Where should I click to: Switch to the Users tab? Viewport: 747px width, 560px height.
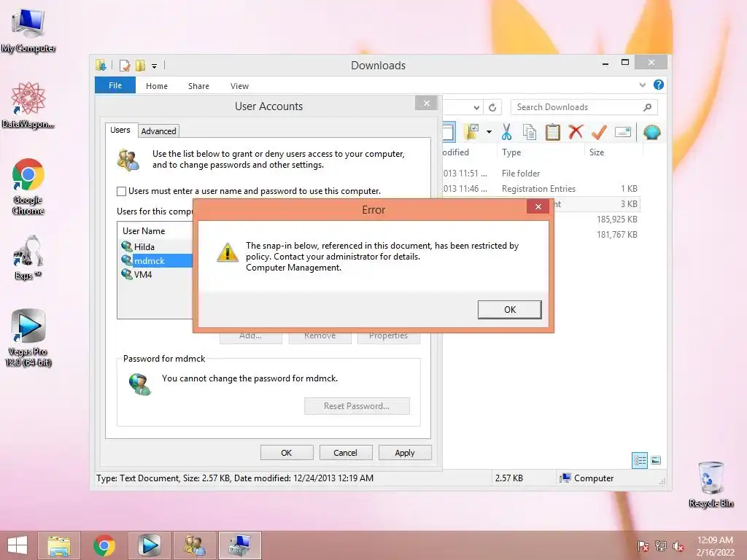(x=120, y=130)
